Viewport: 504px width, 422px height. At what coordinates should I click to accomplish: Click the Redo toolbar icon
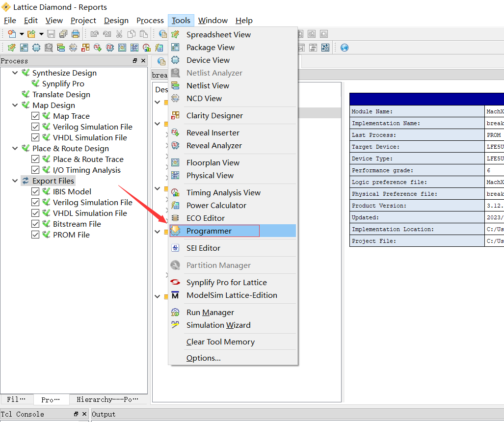pyautogui.click(x=107, y=34)
